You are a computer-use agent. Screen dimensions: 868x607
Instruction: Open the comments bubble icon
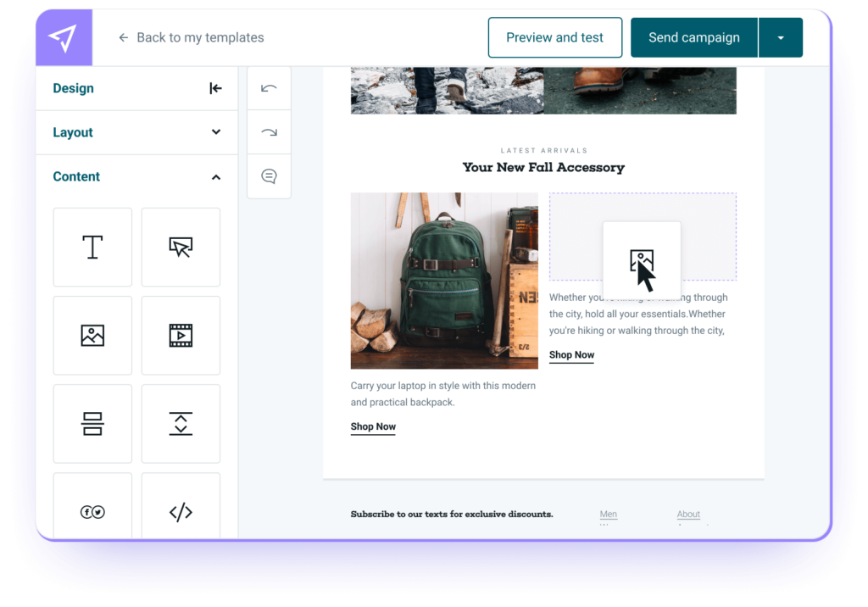[x=269, y=176]
